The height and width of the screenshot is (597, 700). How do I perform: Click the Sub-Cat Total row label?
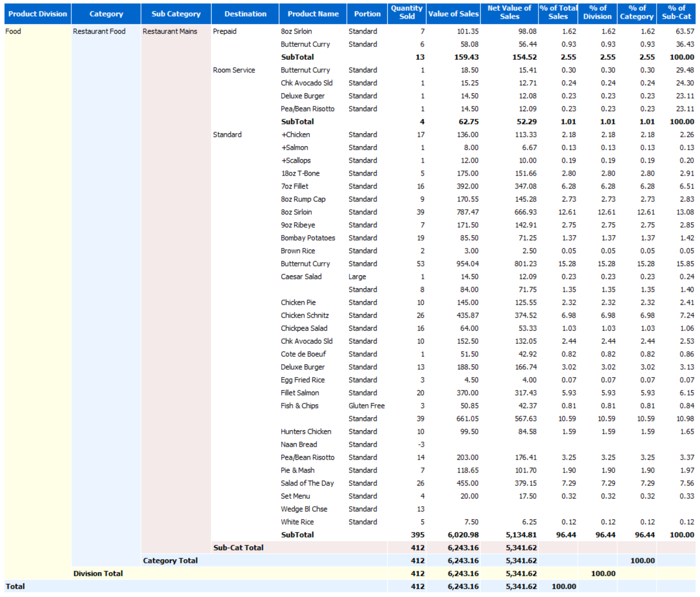point(238,547)
